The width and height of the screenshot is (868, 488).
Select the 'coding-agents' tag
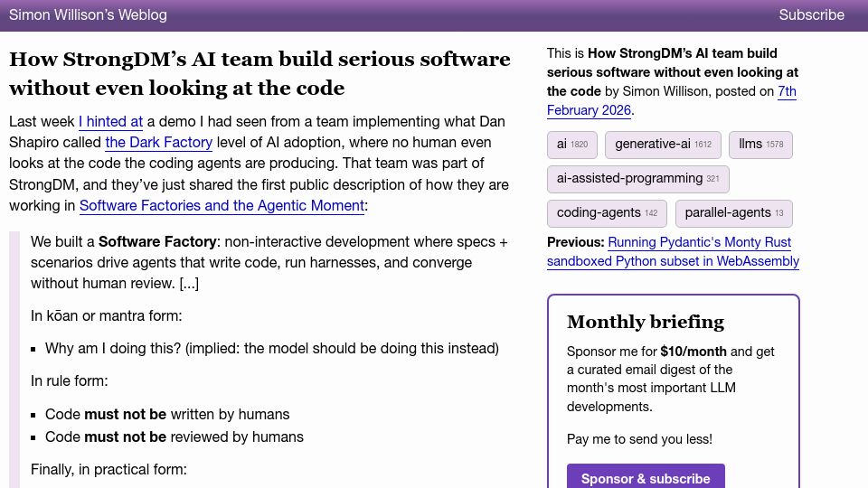(607, 213)
